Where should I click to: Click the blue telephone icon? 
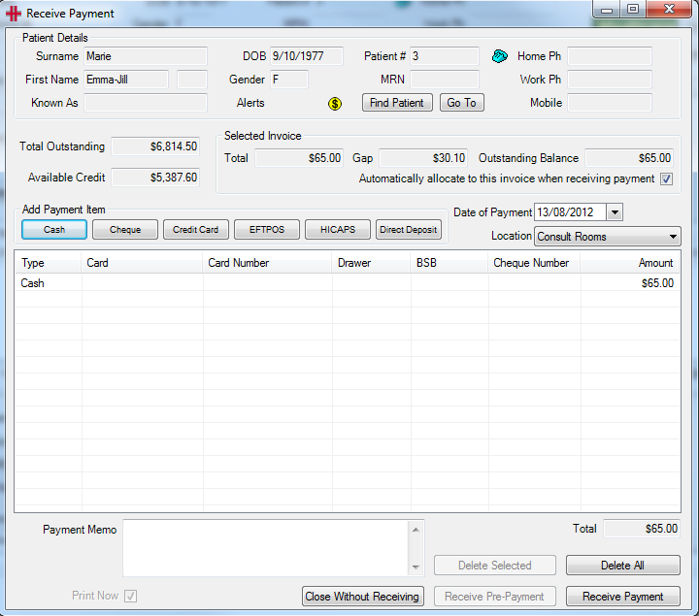pyautogui.click(x=500, y=56)
